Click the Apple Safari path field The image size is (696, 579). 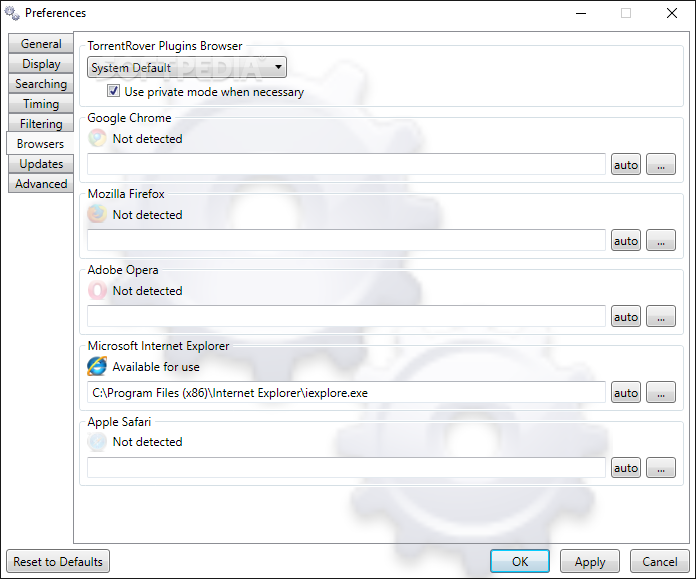tap(346, 468)
